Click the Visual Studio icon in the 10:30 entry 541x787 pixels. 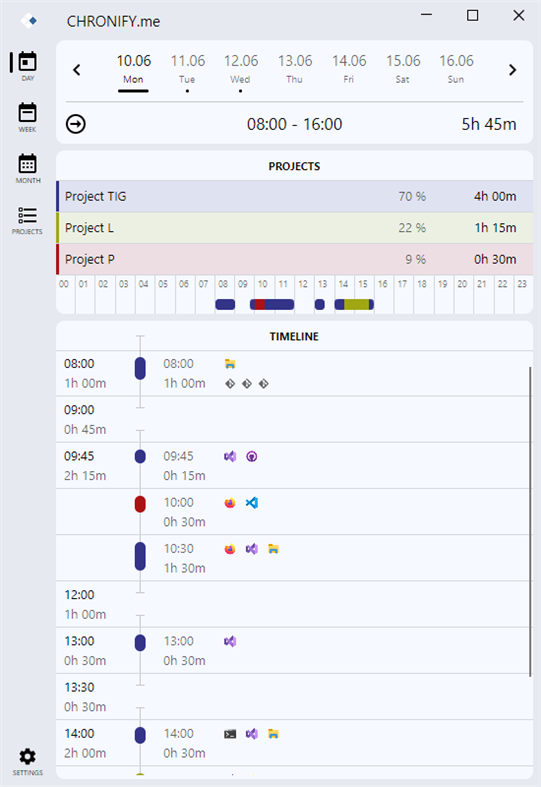(x=252, y=549)
